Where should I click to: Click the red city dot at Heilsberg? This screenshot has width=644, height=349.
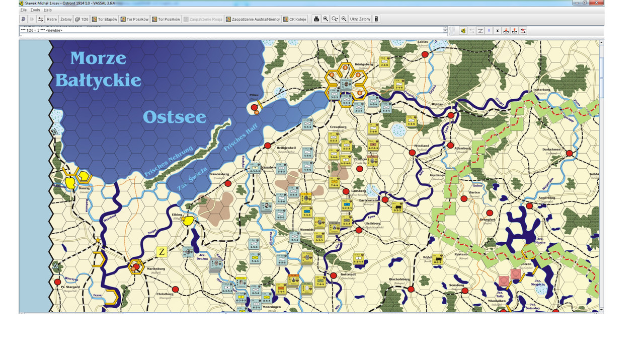click(359, 230)
